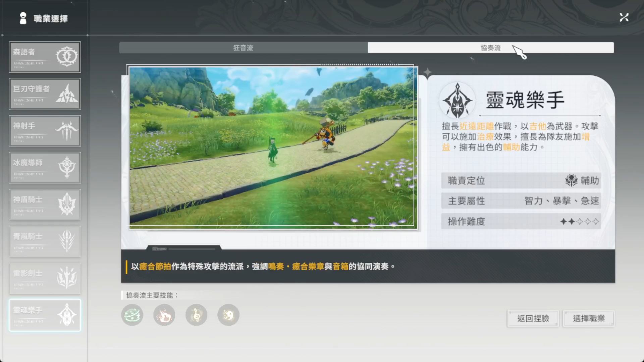Click the first 協奏流 skill icon
This screenshot has width=644, height=362.
coord(132,315)
